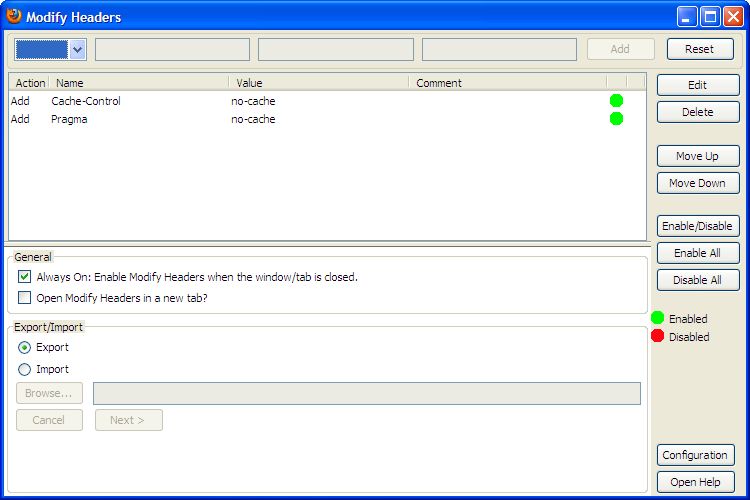Viewport: 750px width, 500px height.
Task: Click the Move Up button
Action: click(697, 156)
